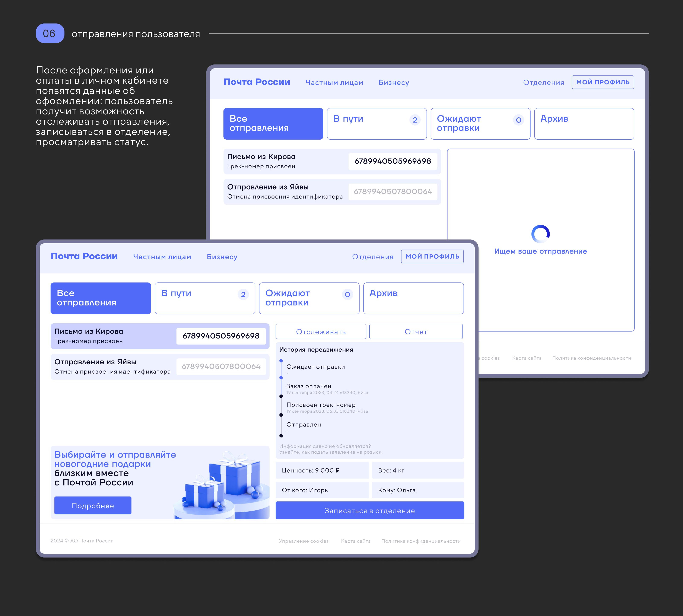The image size is (683, 616).
Task: Click Записаться в отделение button
Action: coord(370,510)
